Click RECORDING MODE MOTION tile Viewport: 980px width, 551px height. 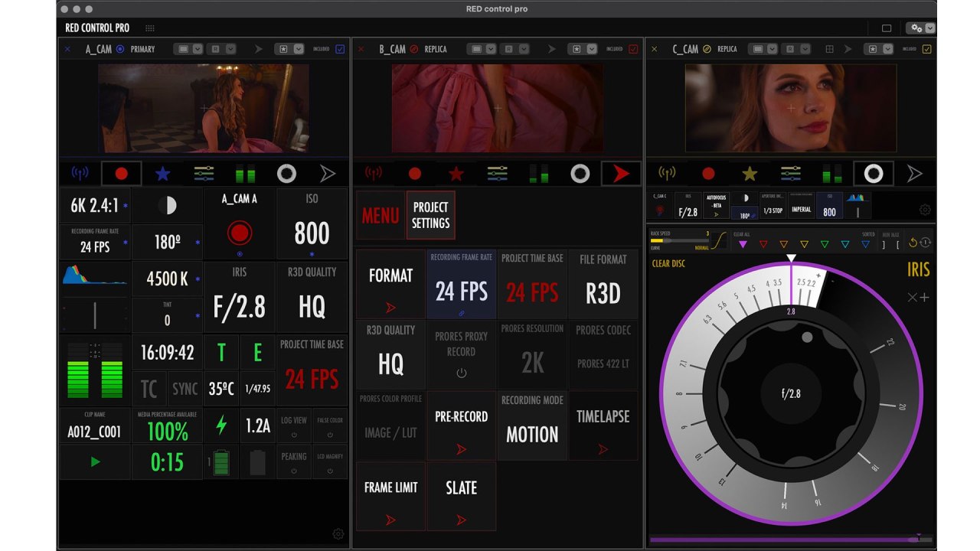[x=532, y=425]
